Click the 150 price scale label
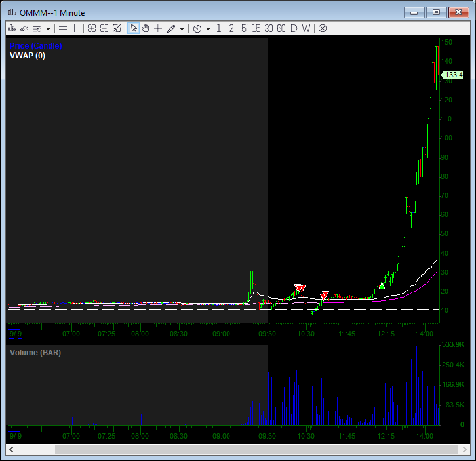Image resolution: width=476 pixels, height=461 pixels. pos(446,42)
